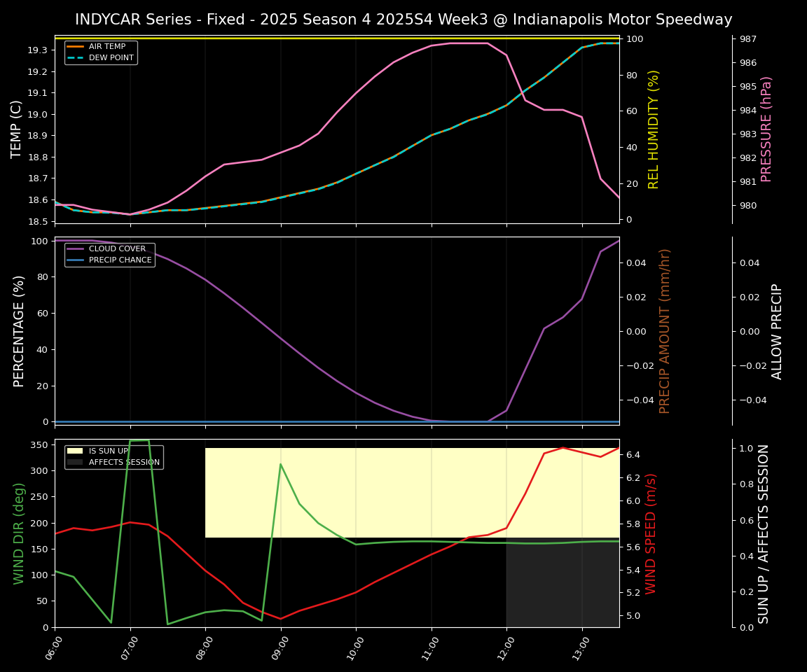Click the WIND DIR (deg) axis label
Viewport: 807px width, 672px height.
[18, 533]
